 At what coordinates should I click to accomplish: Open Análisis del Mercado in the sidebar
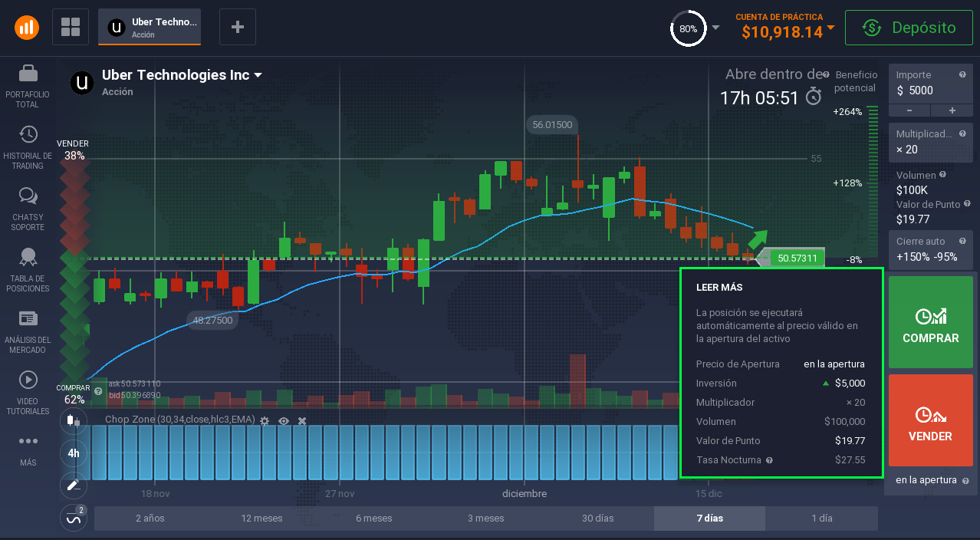[x=28, y=331]
